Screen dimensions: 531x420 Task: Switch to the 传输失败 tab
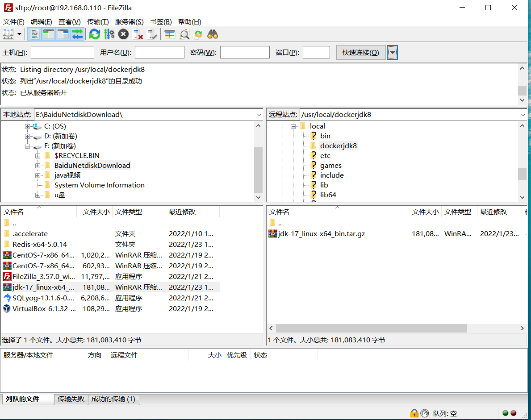[x=71, y=399]
